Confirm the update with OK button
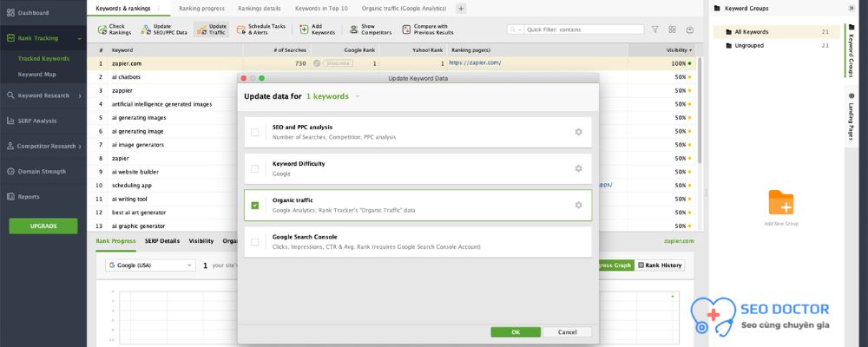The height and width of the screenshot is (347, 868). click(x=515, y=331)
